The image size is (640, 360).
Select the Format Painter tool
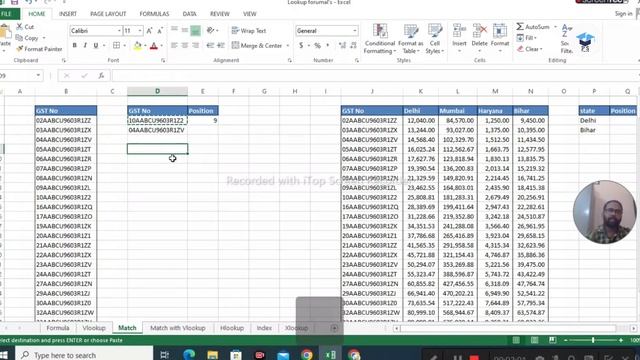[39, 49]
